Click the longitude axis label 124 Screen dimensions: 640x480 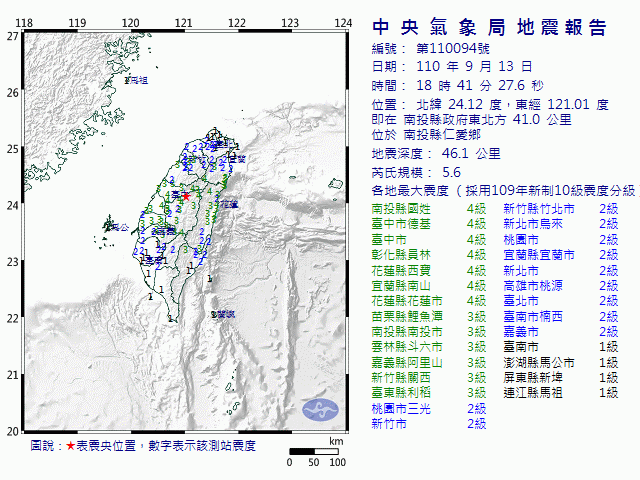click(343, 22)
